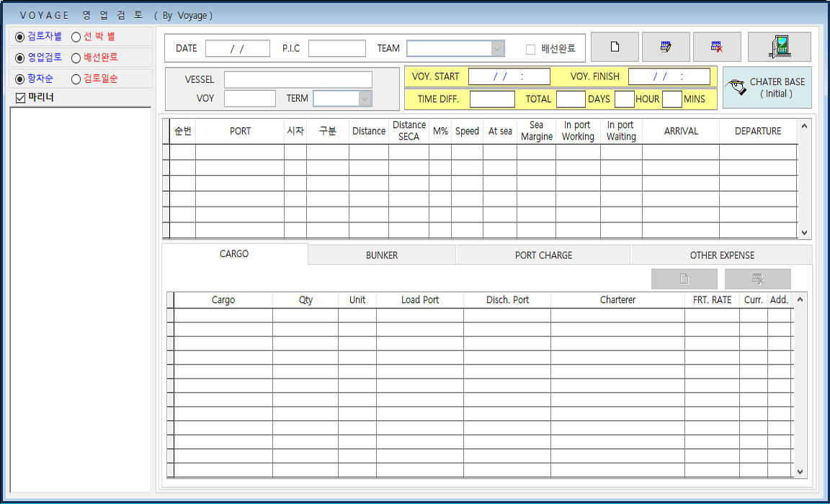Click the FRT. RATE column header
830x504 pixels.
[712, 300]
